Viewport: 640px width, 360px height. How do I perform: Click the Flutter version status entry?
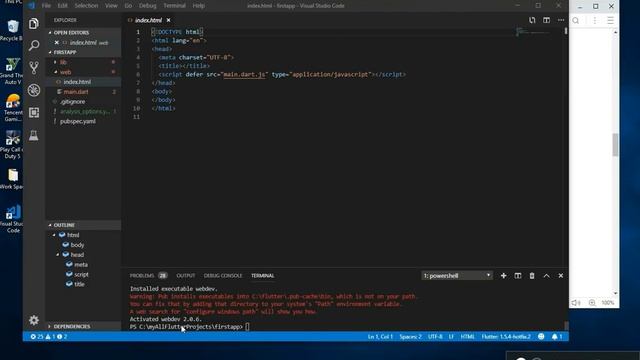[x=506, y=337]
